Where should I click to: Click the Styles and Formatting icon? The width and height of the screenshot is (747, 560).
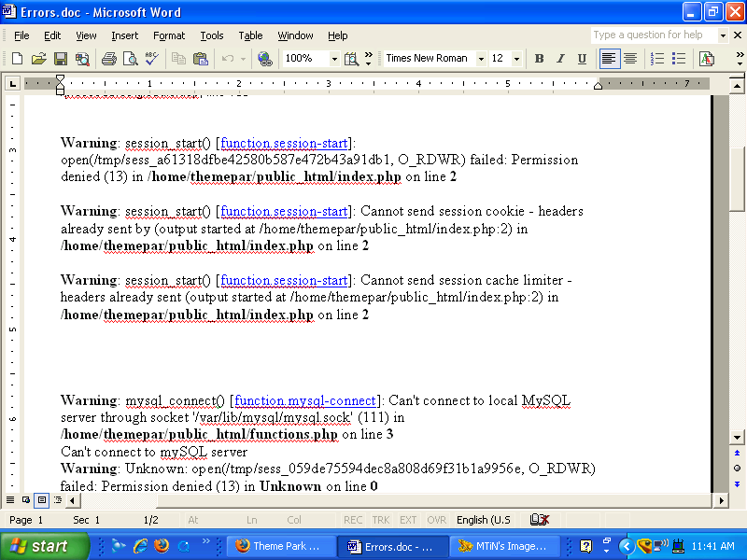coord(707,59)
